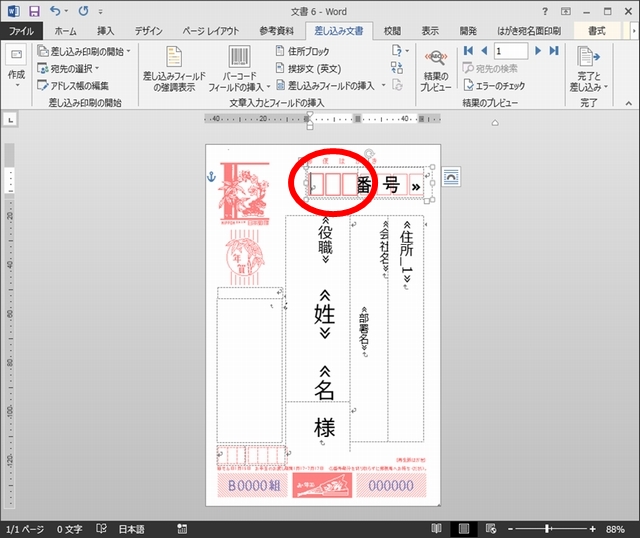
Task: Open 宛先の選択 dropdown
Action: tap(68, 69)
